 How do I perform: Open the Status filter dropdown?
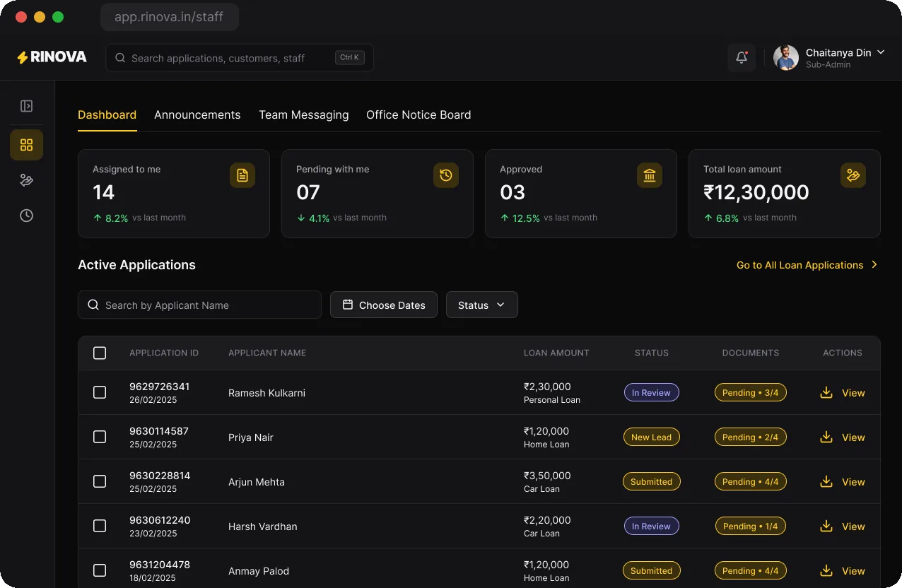[482, 305]
